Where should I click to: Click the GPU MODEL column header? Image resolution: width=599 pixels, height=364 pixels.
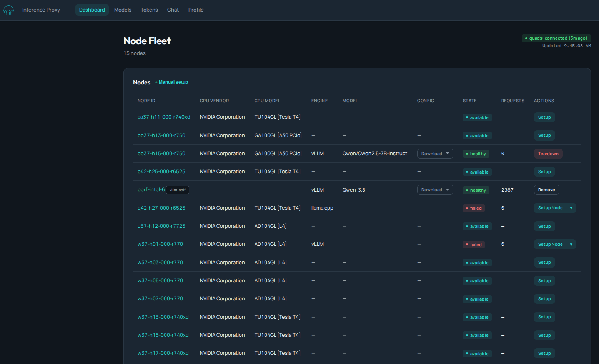267,101
